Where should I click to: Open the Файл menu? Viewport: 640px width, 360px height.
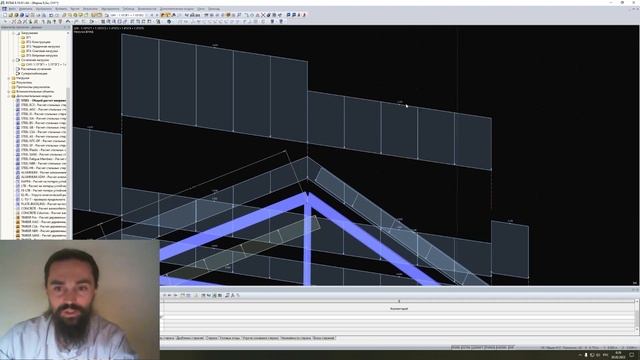tap(12, 9)
